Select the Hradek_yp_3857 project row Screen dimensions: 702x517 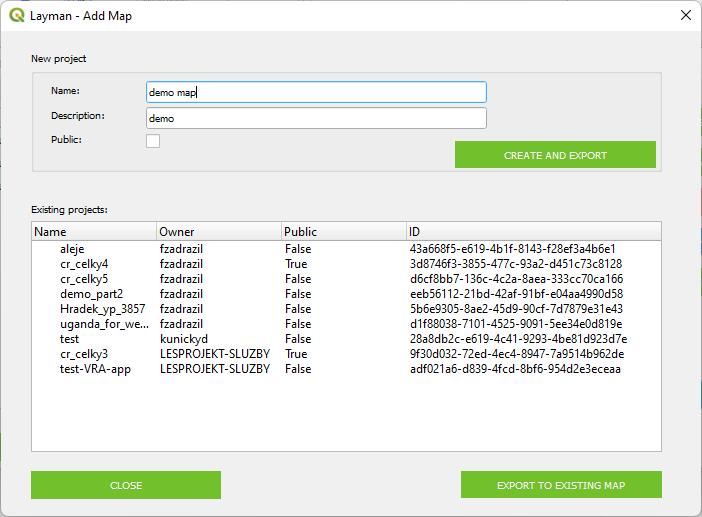pyautogui.click(x=346, y=309)
